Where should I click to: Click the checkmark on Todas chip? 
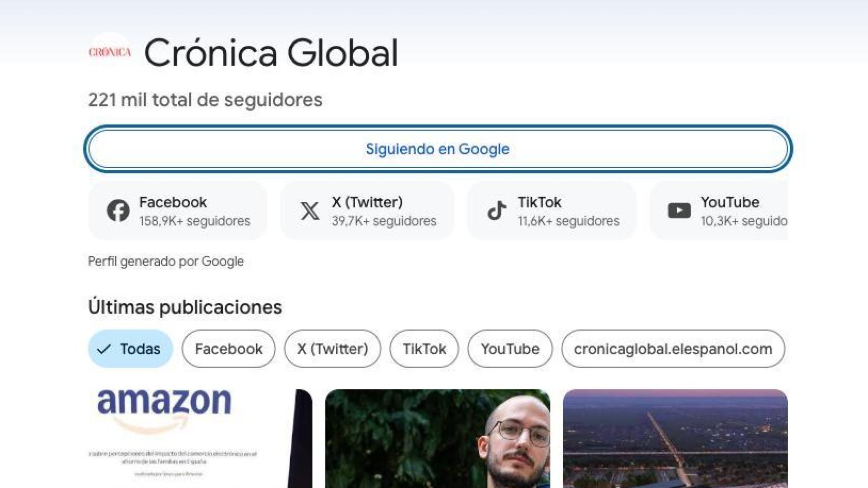coord(104,349)
